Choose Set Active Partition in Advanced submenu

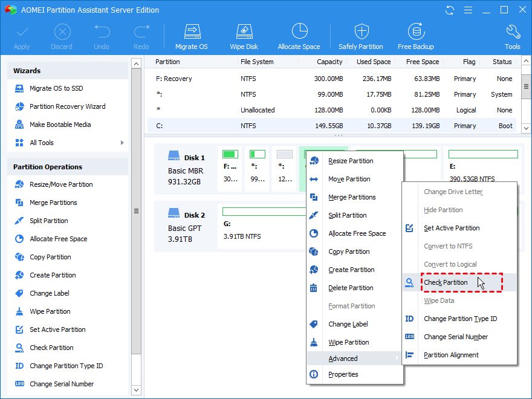tap(459, 229)
